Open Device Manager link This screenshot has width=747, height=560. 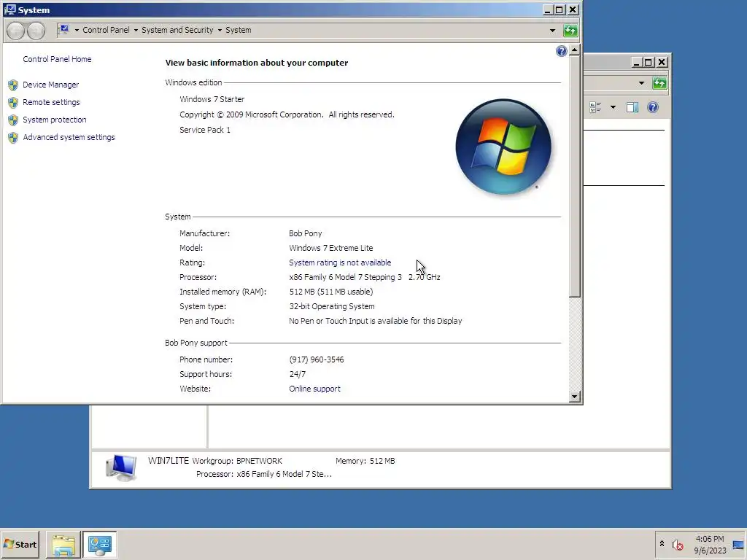click(x=50, y=85)
